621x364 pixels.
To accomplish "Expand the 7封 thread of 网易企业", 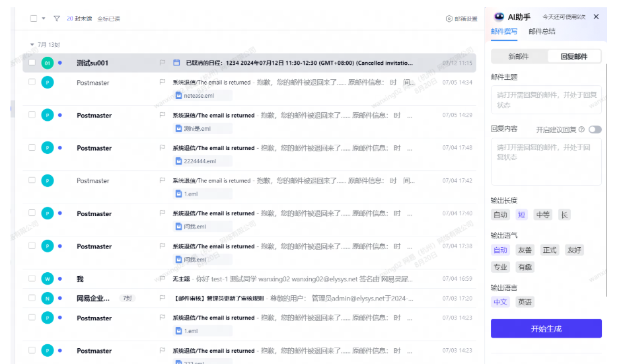I will pos(127,298).
